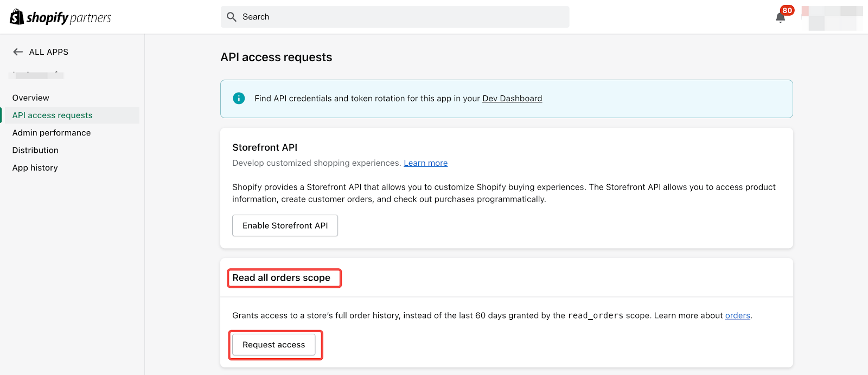Screen dimensions: 868x375
Task: Click Request access for read all orders
Action: click(274, 345)
